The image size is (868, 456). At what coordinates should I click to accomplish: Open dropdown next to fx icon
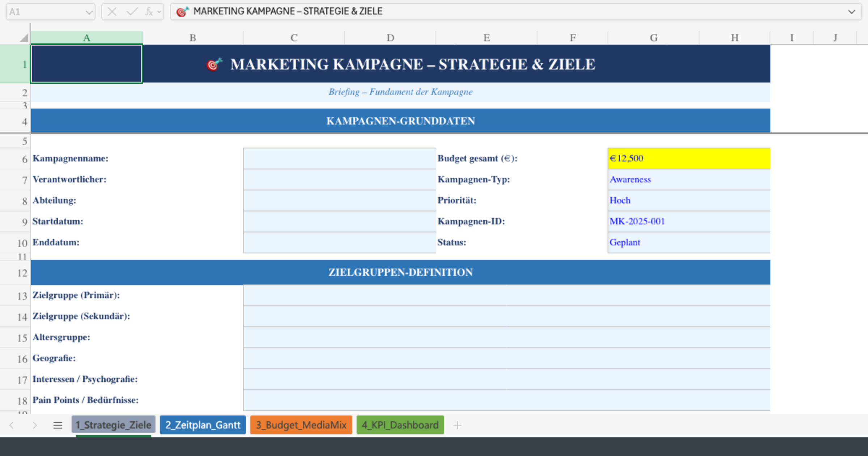click(159, 12)
